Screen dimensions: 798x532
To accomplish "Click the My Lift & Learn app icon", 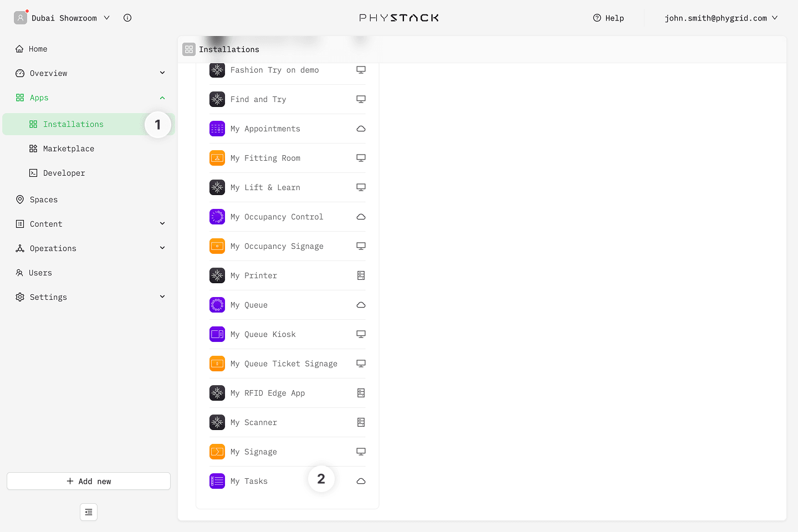I will tap(217, 187).
